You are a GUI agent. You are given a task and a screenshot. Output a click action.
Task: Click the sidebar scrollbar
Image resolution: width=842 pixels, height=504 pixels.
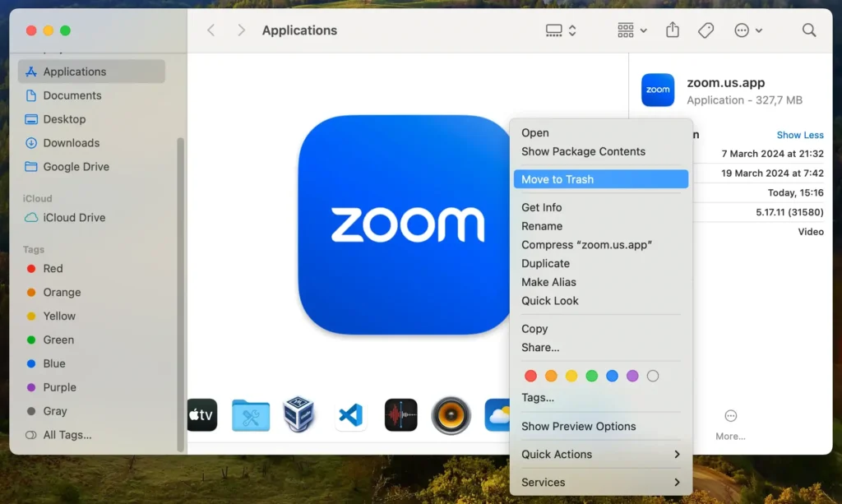coord(180,294)
